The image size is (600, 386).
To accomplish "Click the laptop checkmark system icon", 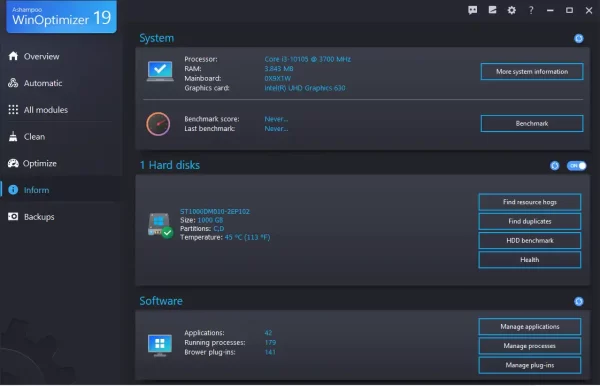I will pos(160,71).
